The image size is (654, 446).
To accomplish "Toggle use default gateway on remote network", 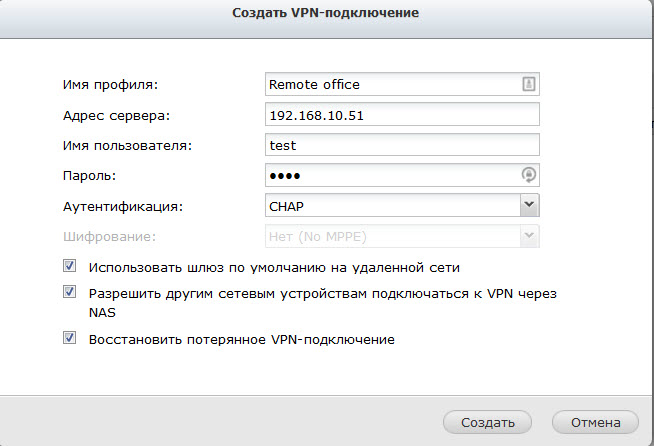I will [70, 266].
